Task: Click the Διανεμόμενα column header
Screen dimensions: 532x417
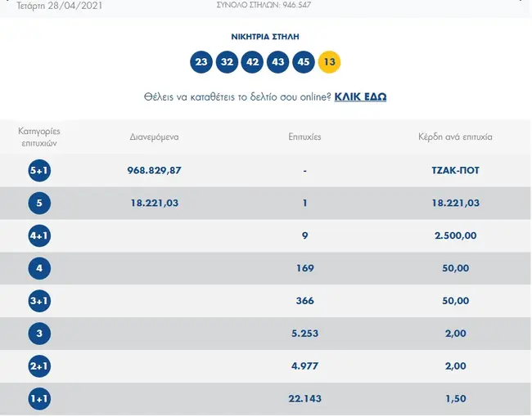Action: 154,137
